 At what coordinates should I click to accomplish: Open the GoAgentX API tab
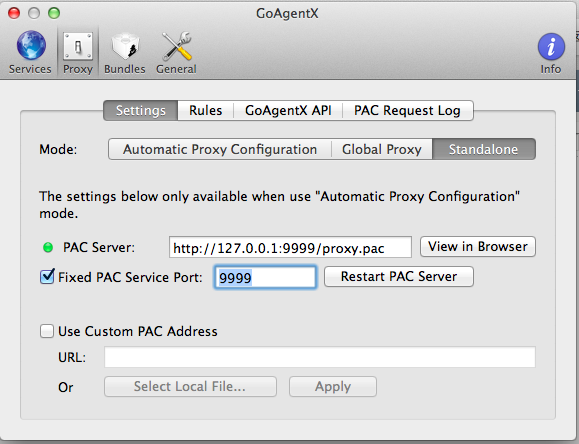(x=288, y=110)
